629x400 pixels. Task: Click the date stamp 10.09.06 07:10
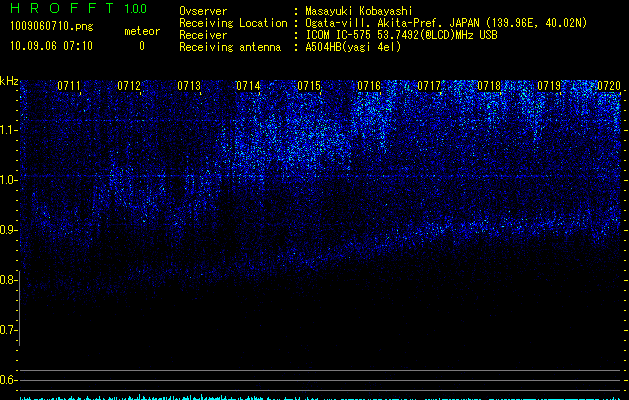pyautogui.click(x=51, y=46)
